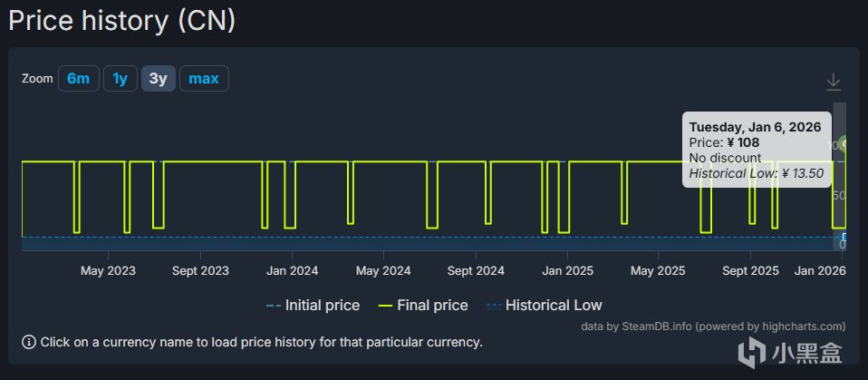The width and height of the screenshot is (868, 380).
Task: Click the info icon beside the currency hint
Action: (29, 342)
